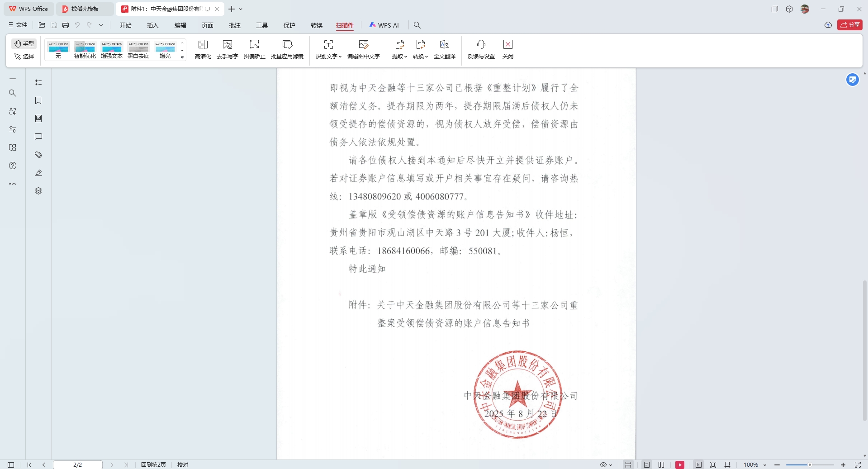Switch to the 转换 ribbon tab
This screenshot has height=469, width=868.
coord(317,25)
